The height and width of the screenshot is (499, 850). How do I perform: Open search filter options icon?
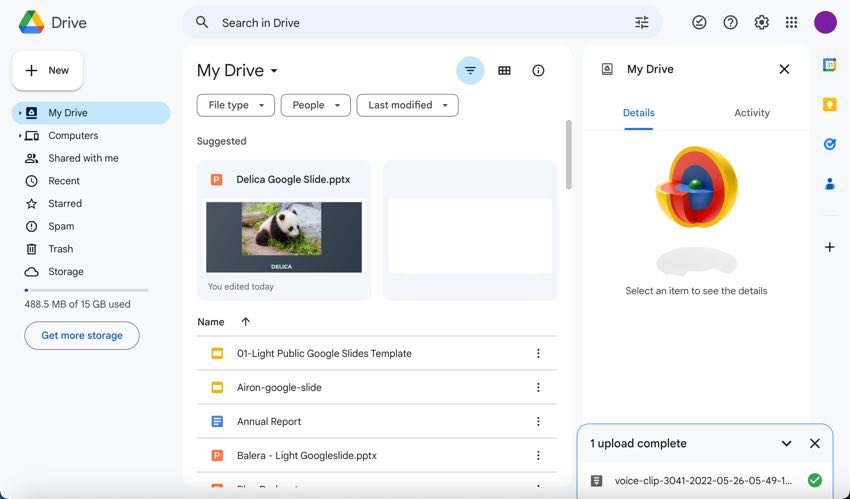pyautogui.click(x=642, y=22)
